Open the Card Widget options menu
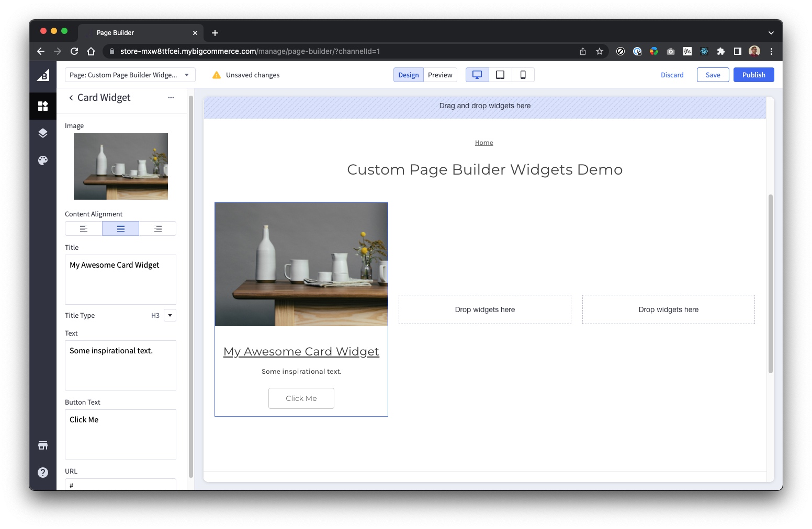The width and height of the screenshot is (812, 529). coord(171,98)
